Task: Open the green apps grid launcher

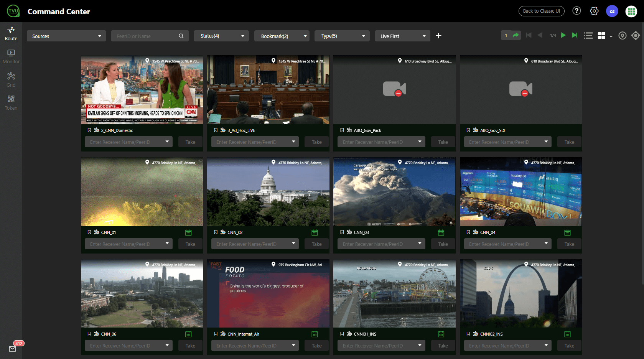Action: 631,11
